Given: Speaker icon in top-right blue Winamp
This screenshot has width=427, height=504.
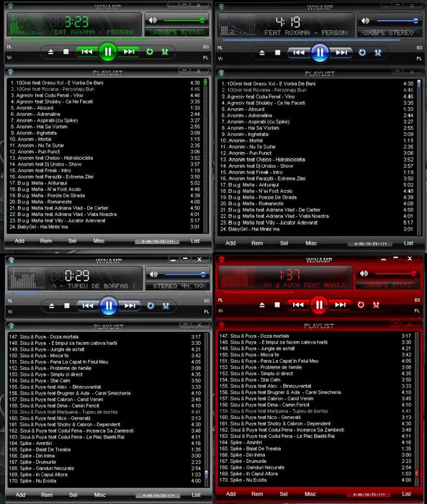Looking at the screenshot, I should click(x=365, y=21).
